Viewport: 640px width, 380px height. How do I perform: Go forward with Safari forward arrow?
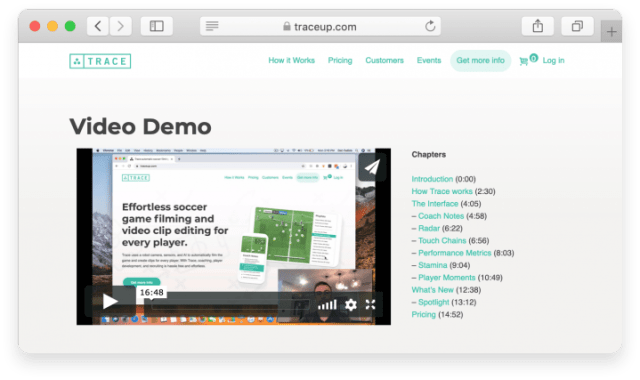[120, 27]
